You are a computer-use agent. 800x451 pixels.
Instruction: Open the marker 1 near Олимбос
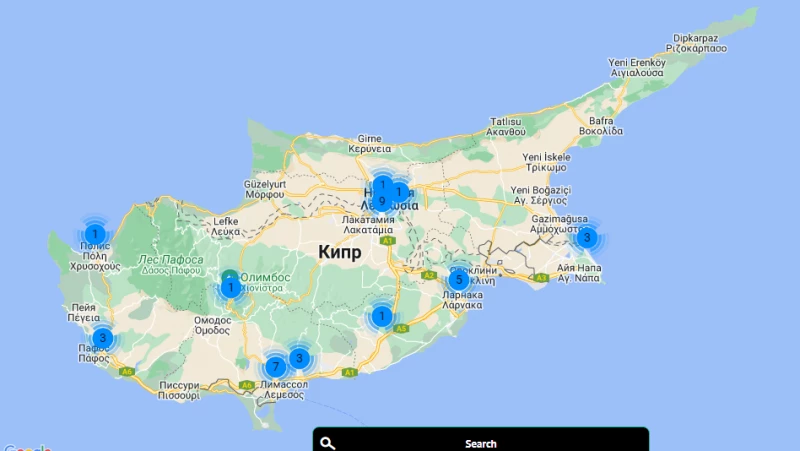coord(231,288)
